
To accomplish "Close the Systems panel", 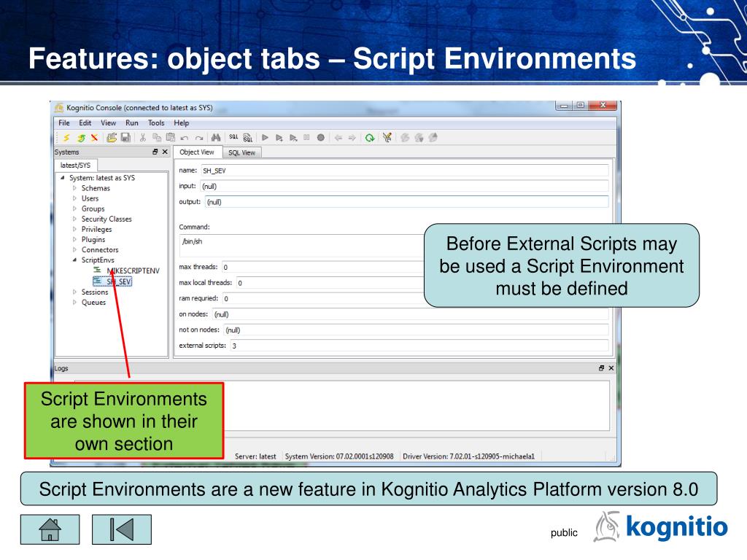I will click(x=165, y=152).
